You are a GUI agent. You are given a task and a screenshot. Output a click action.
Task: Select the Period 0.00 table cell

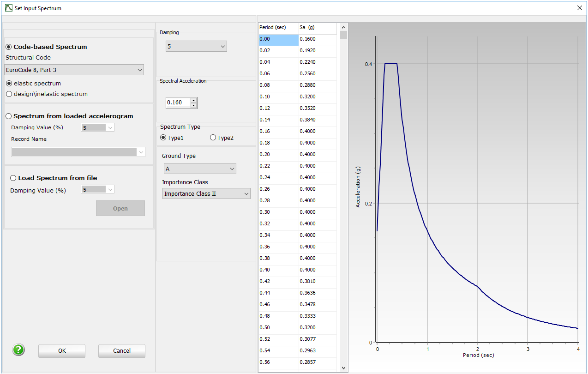pyautogui.click(x=278, y=39)
